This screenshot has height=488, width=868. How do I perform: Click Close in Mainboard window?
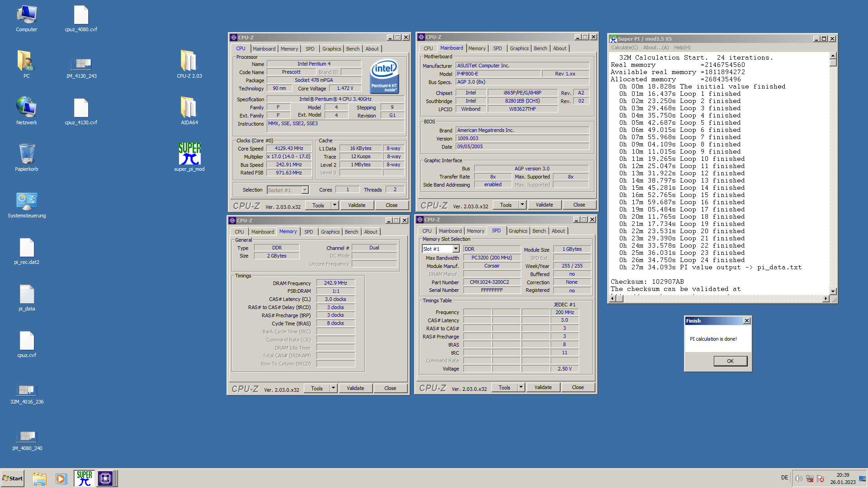[579, 205]
